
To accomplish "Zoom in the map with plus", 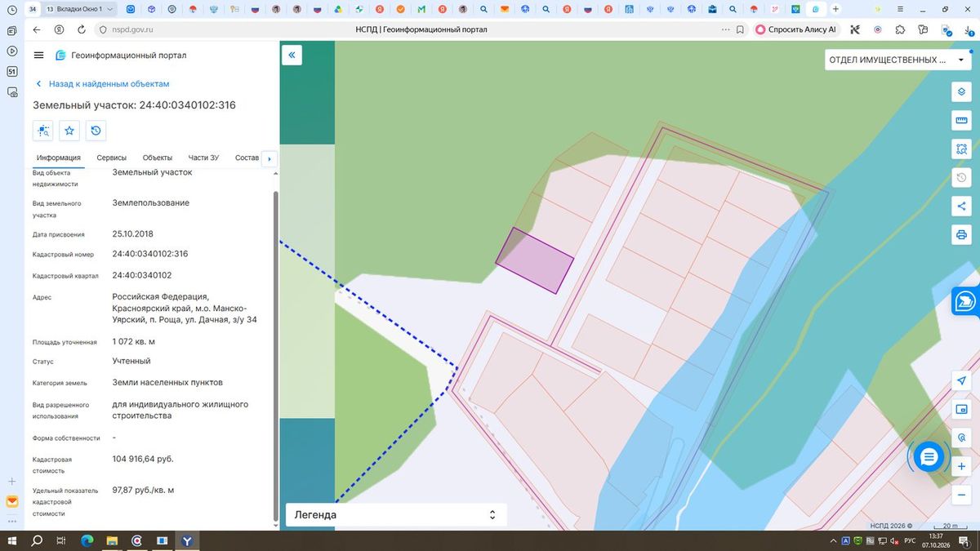I will [961, 466].
